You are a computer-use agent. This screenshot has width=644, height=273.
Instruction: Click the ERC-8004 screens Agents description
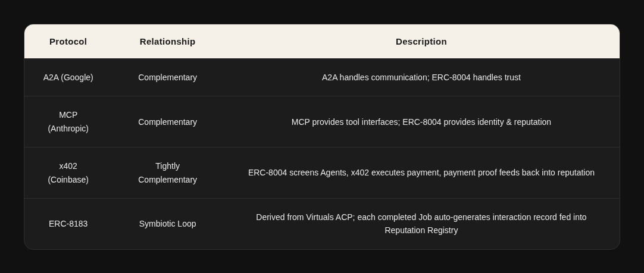(421, 172)
